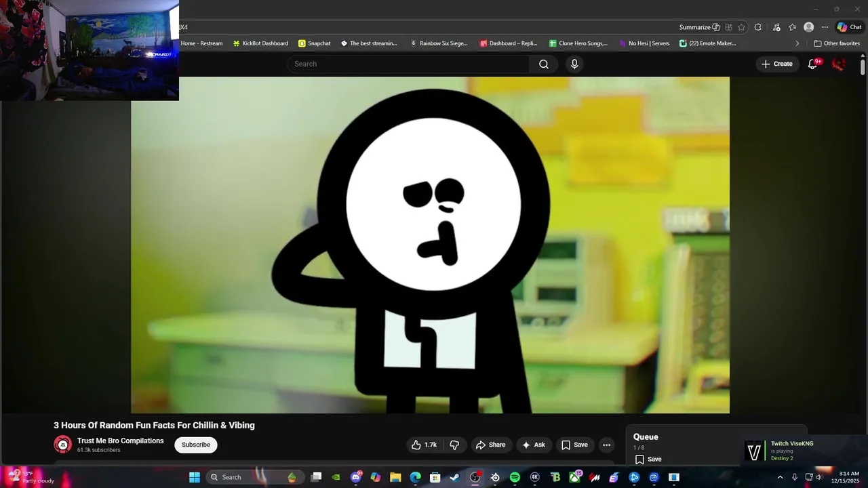This screenshot has height=488, width=868.
Task: Open Steam from the taskbar
Action: coord(454,477)
